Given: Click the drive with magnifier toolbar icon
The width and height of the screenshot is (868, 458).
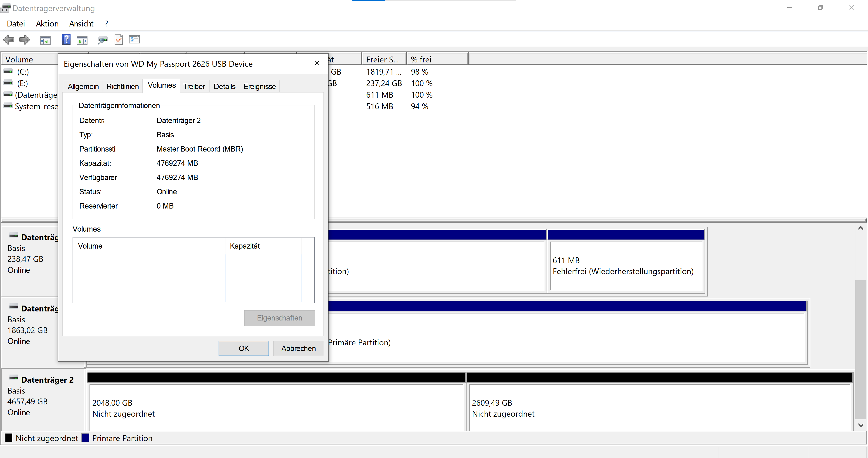Looking at the screenshot, I should [102, 40].
